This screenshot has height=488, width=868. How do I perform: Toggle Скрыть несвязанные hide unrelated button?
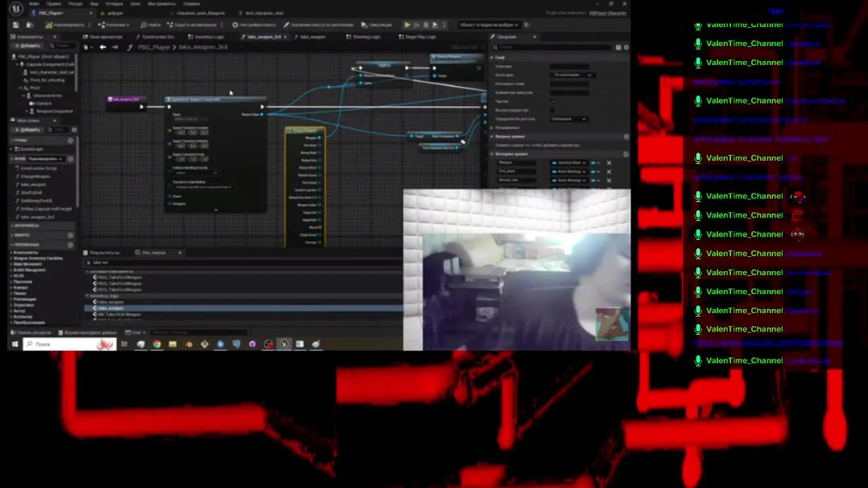click(191, 25)
